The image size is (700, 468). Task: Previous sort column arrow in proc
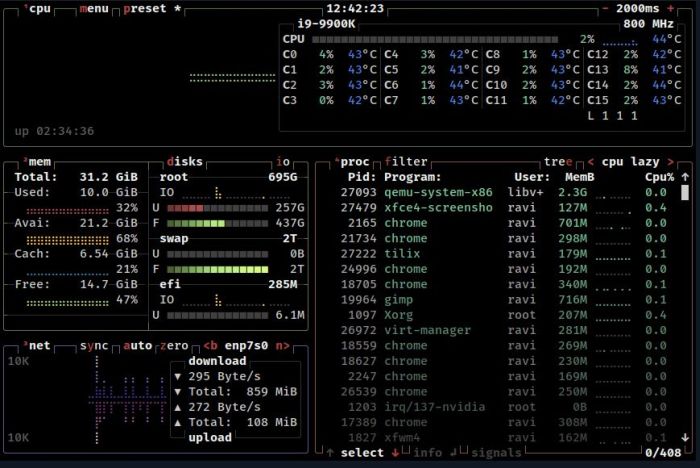(591, 162)
